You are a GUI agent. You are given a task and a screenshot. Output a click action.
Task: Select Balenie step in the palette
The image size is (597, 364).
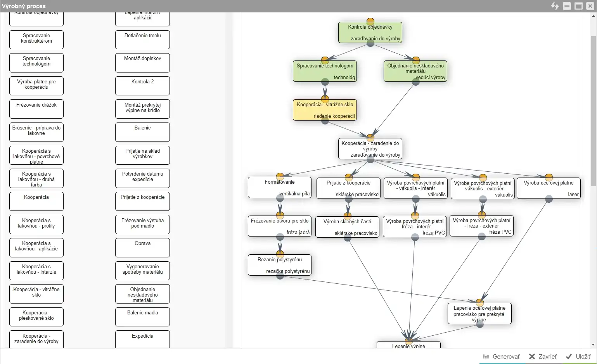coord(142,132)
